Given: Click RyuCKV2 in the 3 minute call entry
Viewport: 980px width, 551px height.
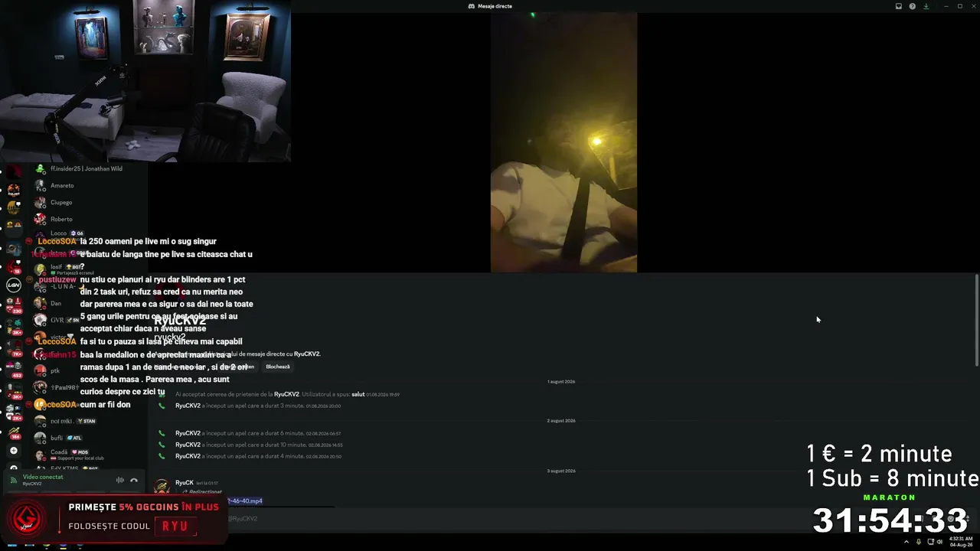Looking at the screenshot, I should click(188, 406).
